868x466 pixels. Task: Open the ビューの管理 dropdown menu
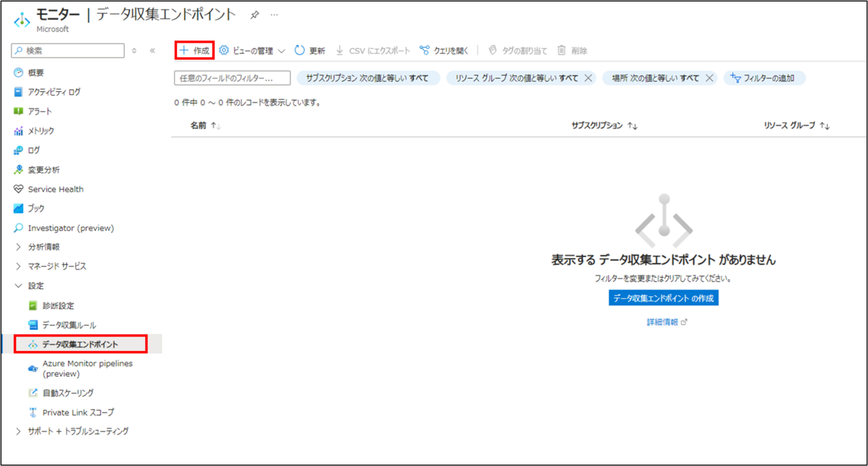[252, 51]
